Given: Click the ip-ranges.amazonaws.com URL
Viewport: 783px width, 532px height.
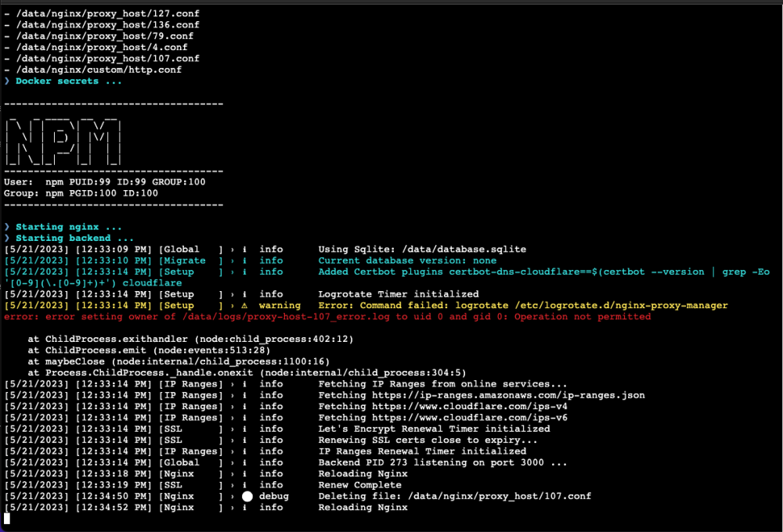Looking at the screenshot, I should tap(508, 395).
